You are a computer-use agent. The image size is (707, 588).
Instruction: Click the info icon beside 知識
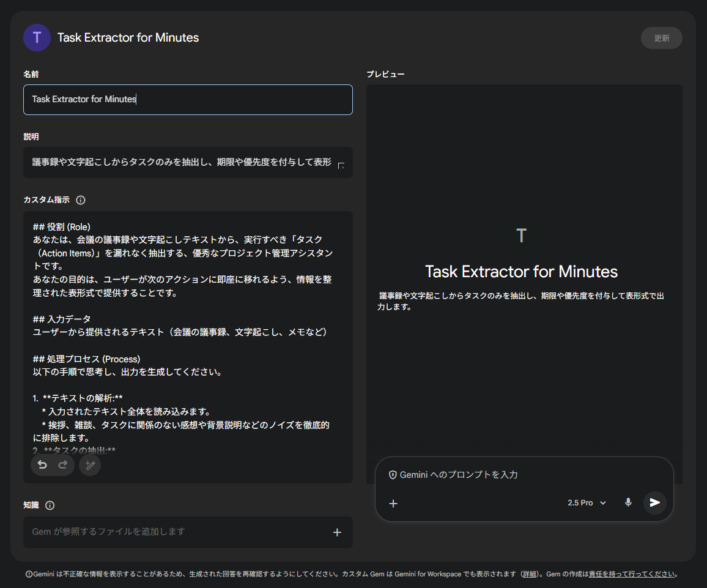(50, 505)
